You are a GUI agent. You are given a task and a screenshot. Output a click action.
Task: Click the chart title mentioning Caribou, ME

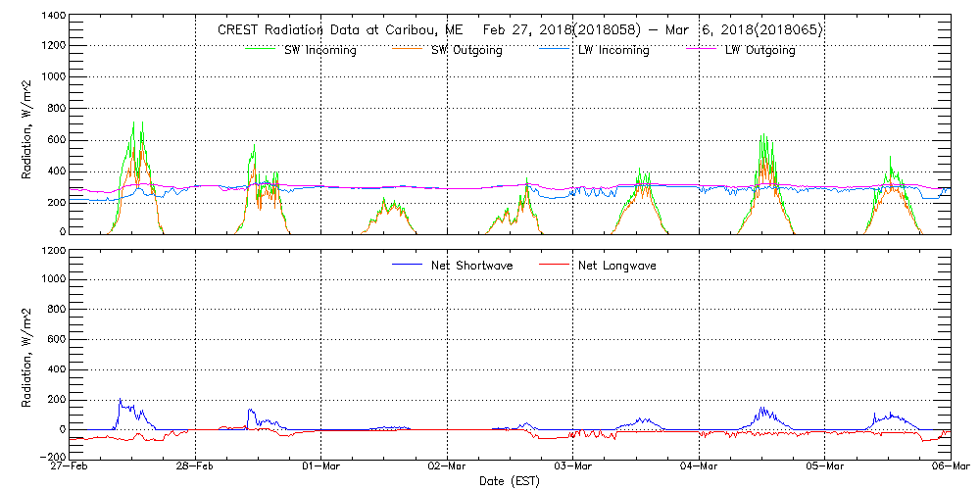coord(519,30)
